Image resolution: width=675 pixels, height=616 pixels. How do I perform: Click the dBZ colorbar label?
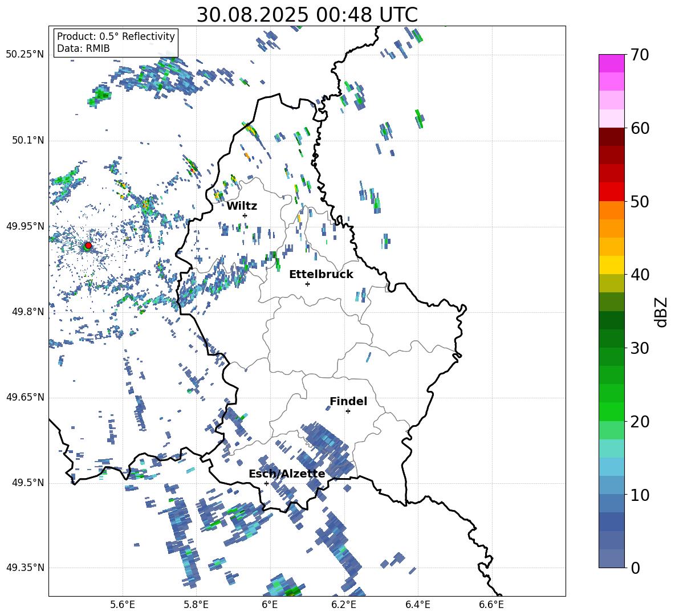pyautogui.click(x=662, y=312)
